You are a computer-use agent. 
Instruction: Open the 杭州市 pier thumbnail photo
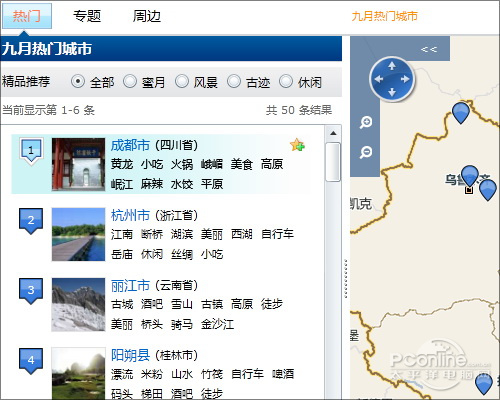coord(78,234)
